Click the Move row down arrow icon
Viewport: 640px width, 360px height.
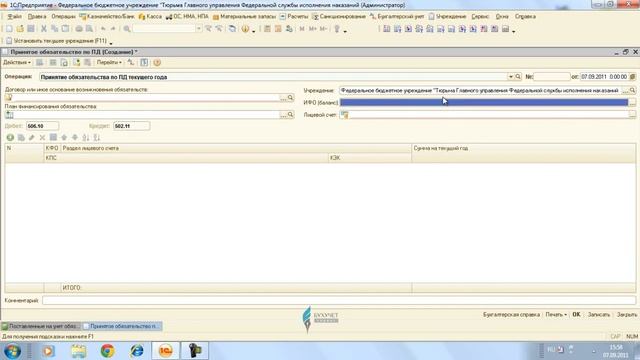(75, 138)
